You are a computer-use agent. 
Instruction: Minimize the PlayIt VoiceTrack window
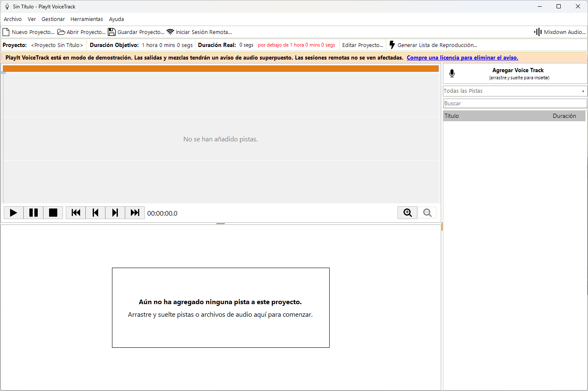540,6
